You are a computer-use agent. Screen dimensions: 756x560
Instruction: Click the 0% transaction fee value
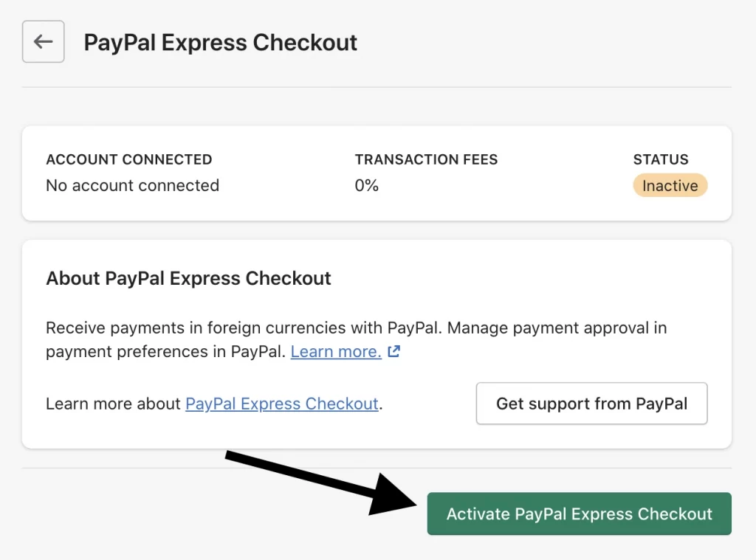click(367, 185)
